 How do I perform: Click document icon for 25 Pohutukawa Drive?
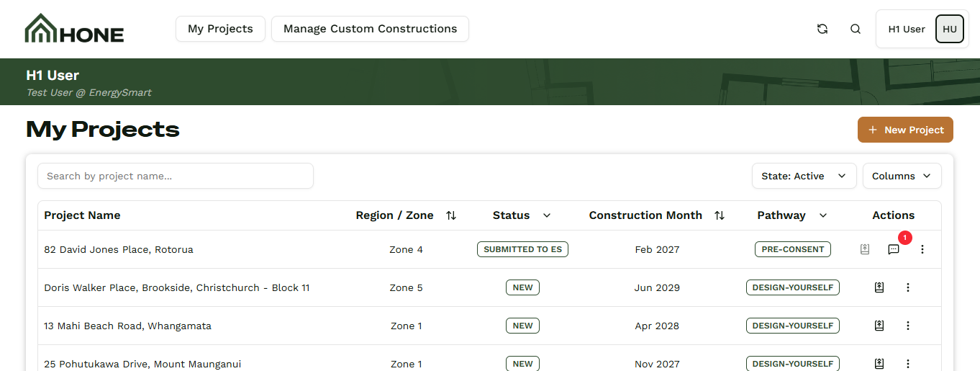tap(879, 364)
